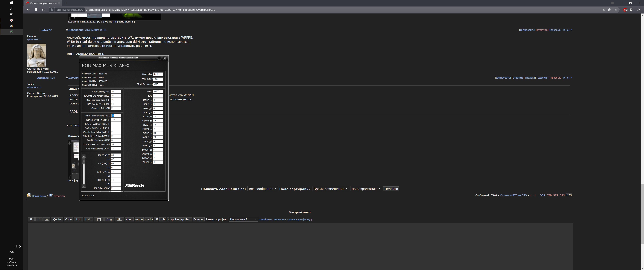Open a new browser tab

point(66,3)
